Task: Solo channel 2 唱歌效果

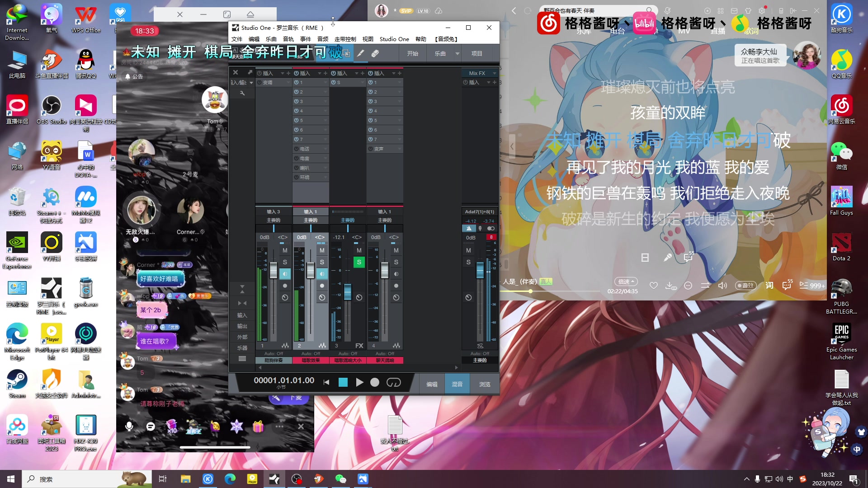Action: 322,262
